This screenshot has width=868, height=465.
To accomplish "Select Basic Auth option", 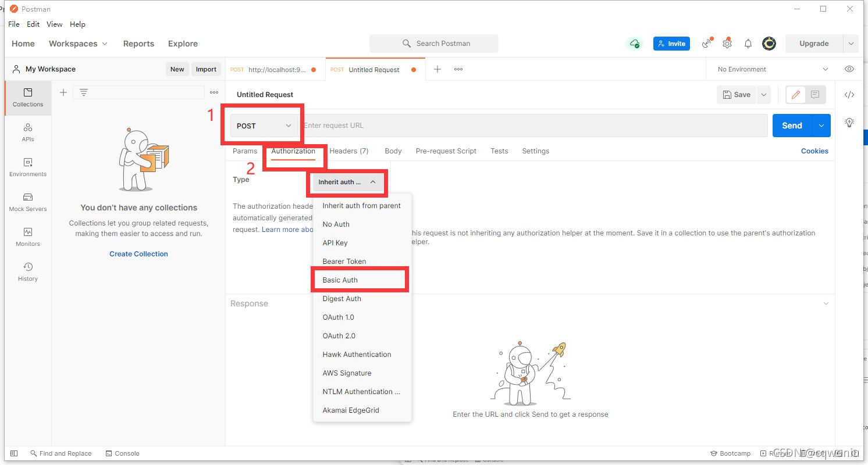I will (362, 280).
